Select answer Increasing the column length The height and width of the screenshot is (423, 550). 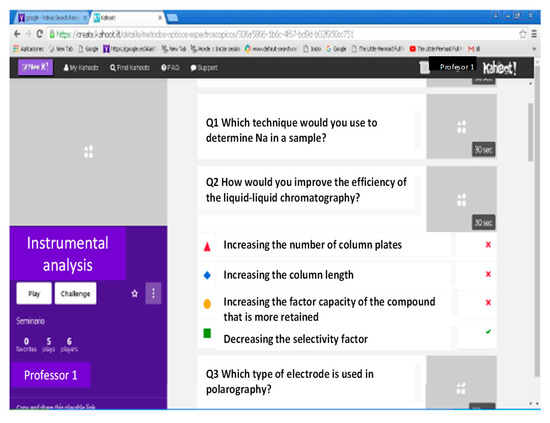(288, 275)
